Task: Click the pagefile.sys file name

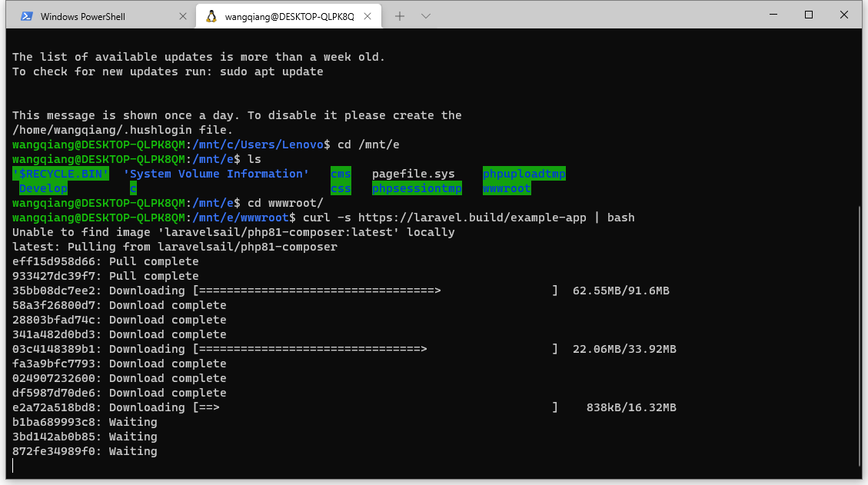Action: click(x=414, y=174)
